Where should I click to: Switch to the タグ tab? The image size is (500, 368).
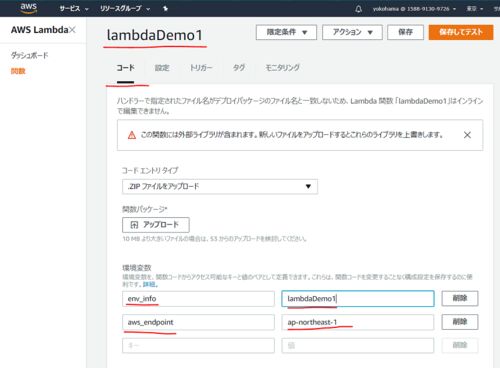239,68
